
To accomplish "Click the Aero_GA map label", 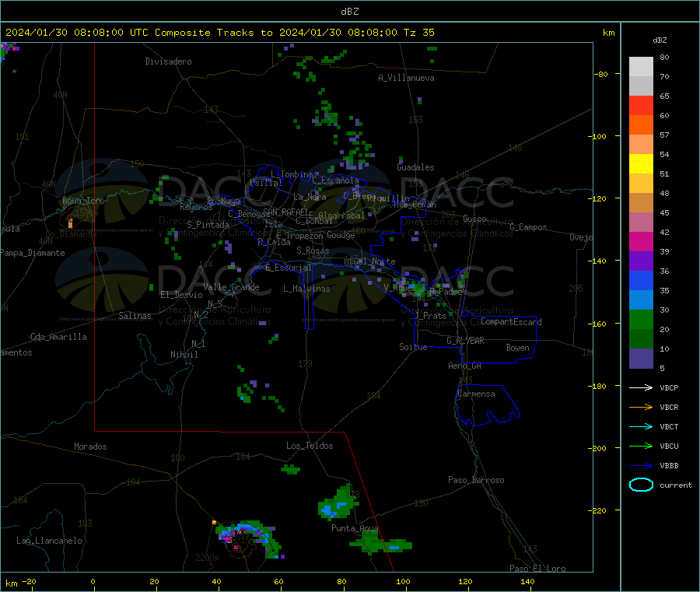I will click(x=464, y=366).
